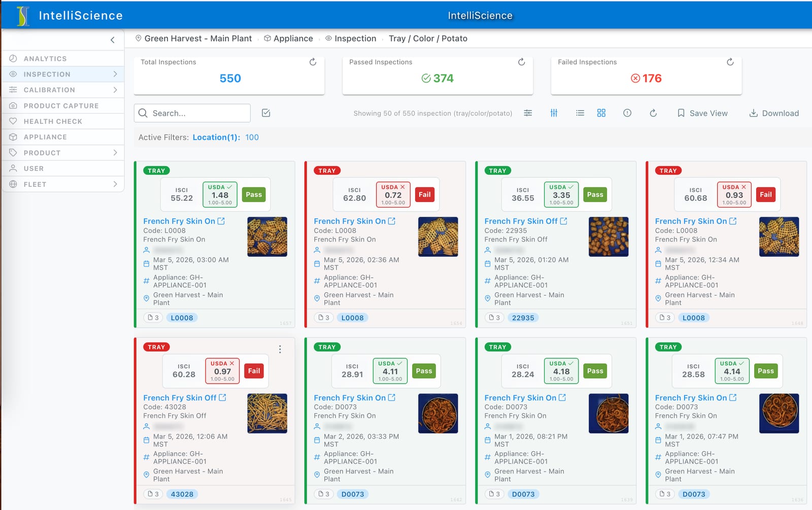812x510 pixels.
Task: Click Green Harvest - Main Plant breadcrumb
Action: tap(193, 39)
